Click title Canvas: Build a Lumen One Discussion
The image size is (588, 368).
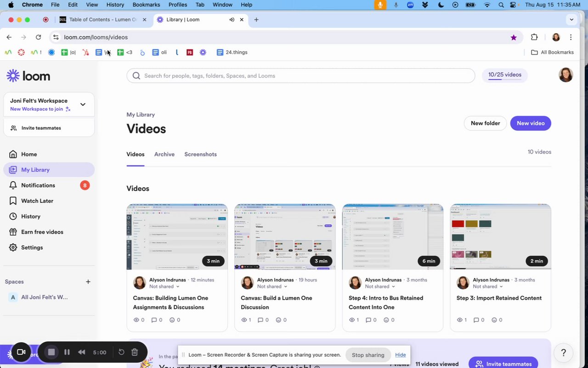point(277,303)
